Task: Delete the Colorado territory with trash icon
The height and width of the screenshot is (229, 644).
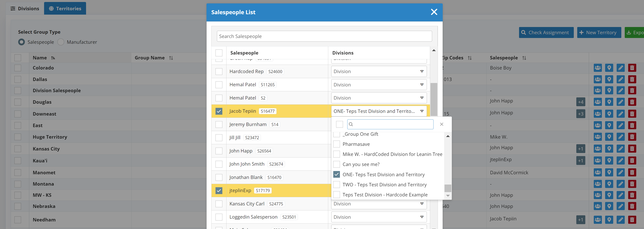Action: tap(632, 68)
